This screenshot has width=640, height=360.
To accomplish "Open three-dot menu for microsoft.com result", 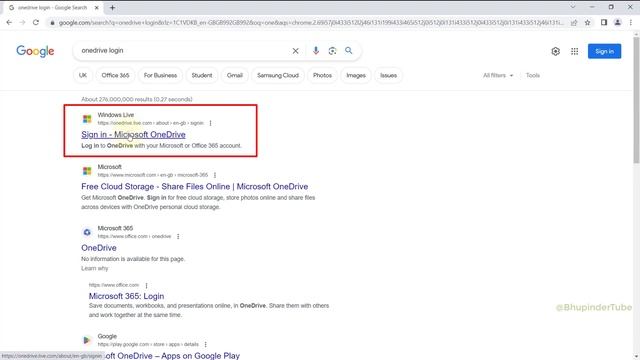I will pyautogui.click(x=215, y=175).
